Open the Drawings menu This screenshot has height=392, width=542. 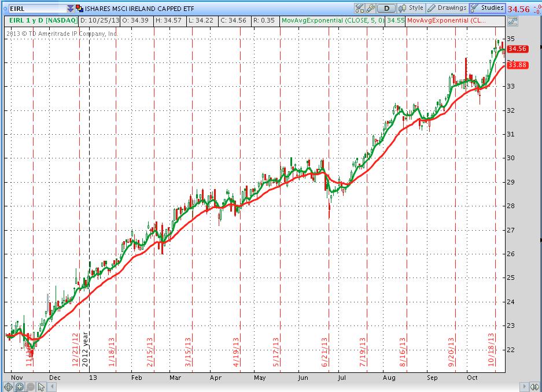pyautogui.click(x=447, y=8)
